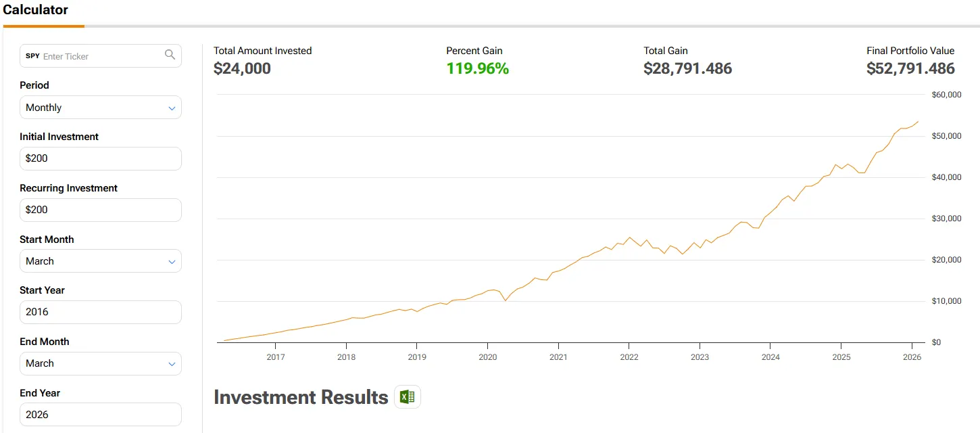Click the Investment Results heading
The width and height of the screenshot is (980, 433).
[301, 397]
